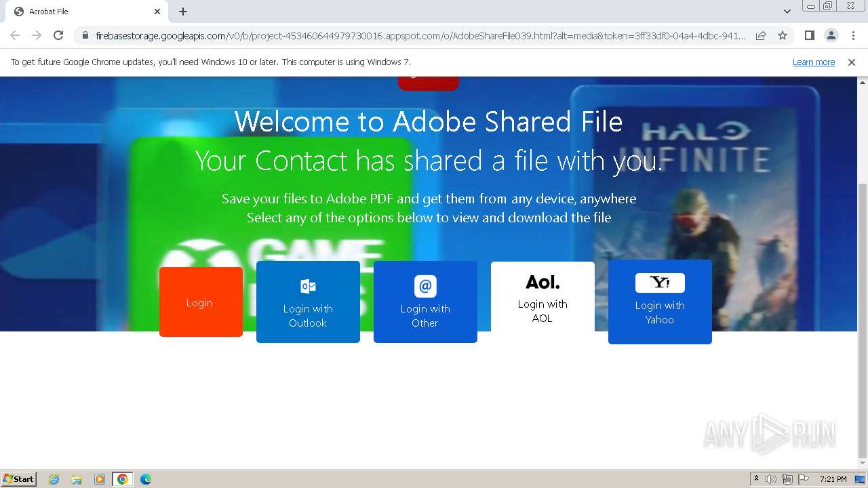This screenshot has height=488, width=868.
Task: Click the Yahoo Y! logo
Action: click(x=660, y=283)
